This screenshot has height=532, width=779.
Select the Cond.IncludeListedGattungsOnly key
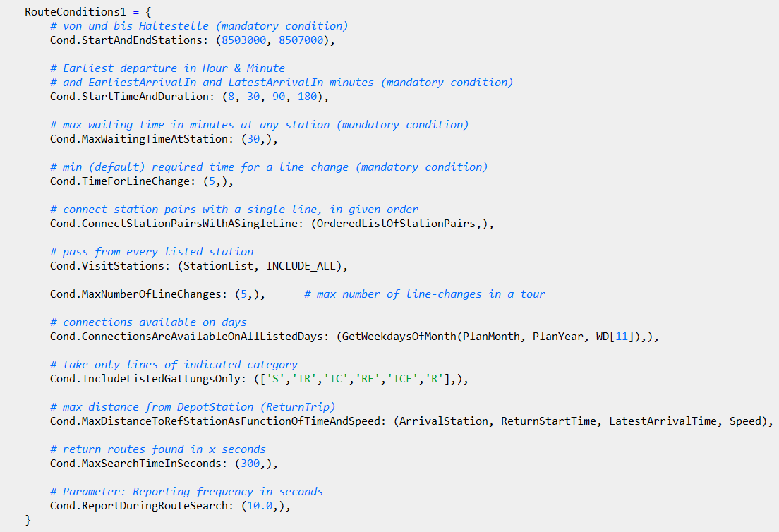click(x=145, y=379)
